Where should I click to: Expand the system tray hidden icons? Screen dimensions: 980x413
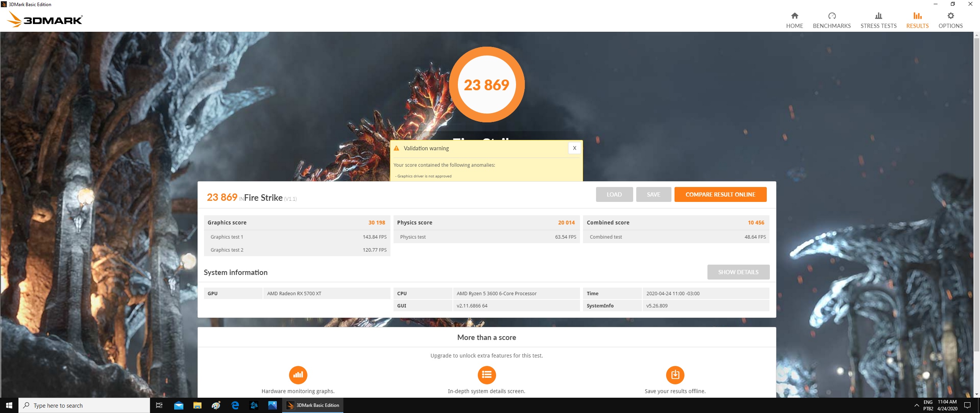pyautogui.click(x=916, y=405)
